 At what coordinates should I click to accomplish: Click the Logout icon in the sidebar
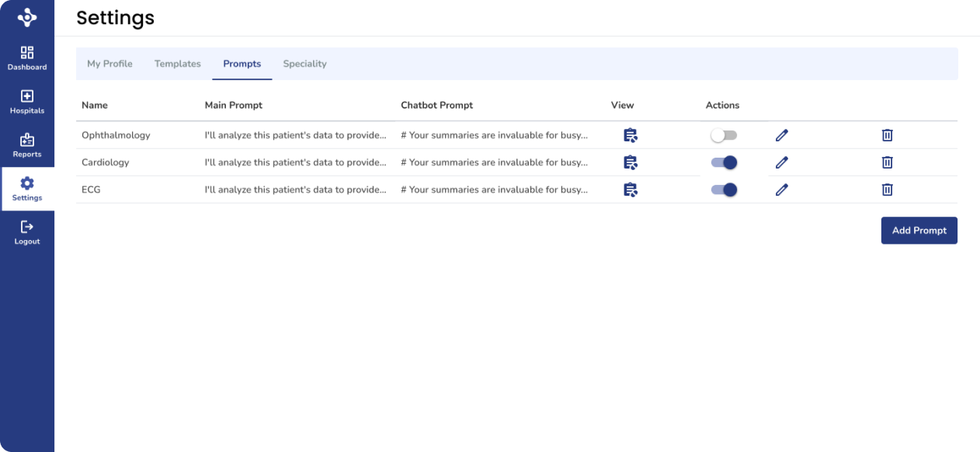[x=27, y=227]
